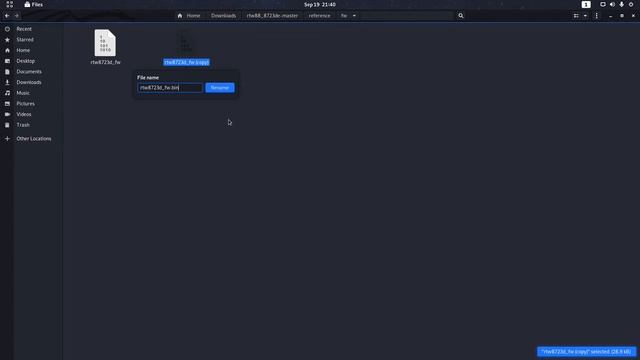Click the screen icon in system tray
The width and height of the screenshot is (640, 360).
click(x=602, y=4)
